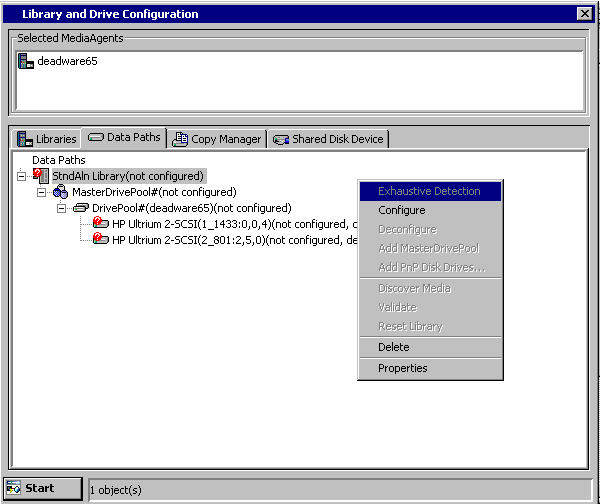Select HP Ultrium 2-SCSI(1_1433:0,0,4) drive entry
Screen dimensions: 600x504
click(x=230, y=224)
